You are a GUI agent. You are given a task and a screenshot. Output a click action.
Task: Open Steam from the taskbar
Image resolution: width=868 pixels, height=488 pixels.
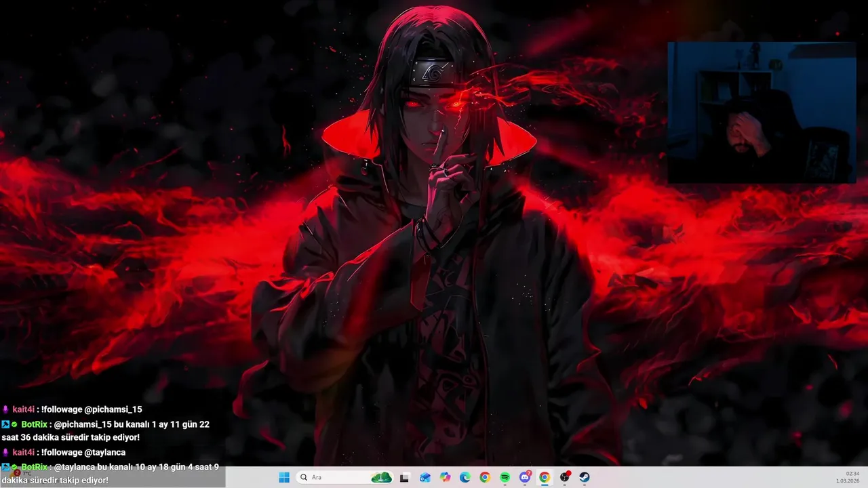(585, 477)
